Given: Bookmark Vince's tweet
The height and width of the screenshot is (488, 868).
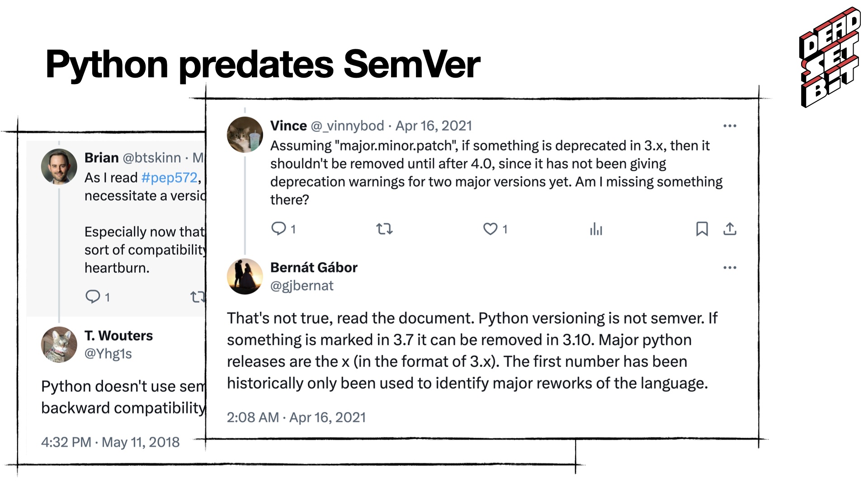Looking at the screenshot, I should (x=702, y=229).
